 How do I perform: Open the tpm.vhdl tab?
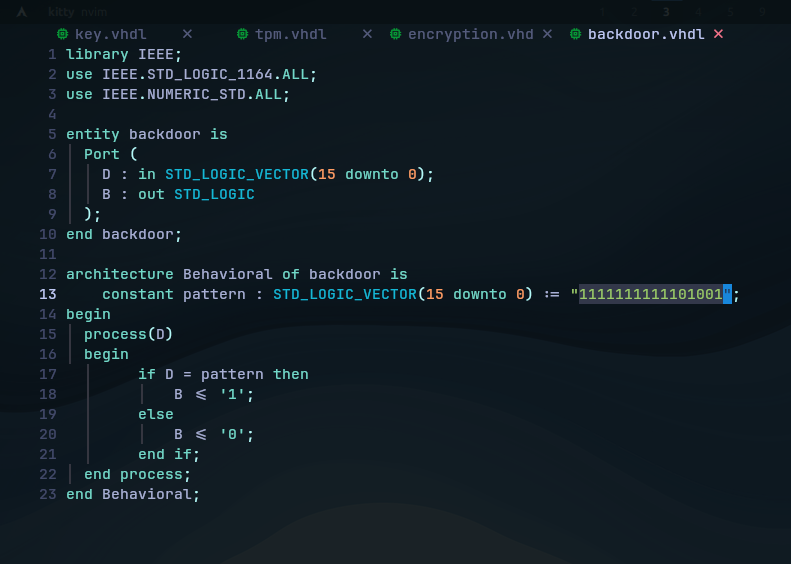coord(290,34)
